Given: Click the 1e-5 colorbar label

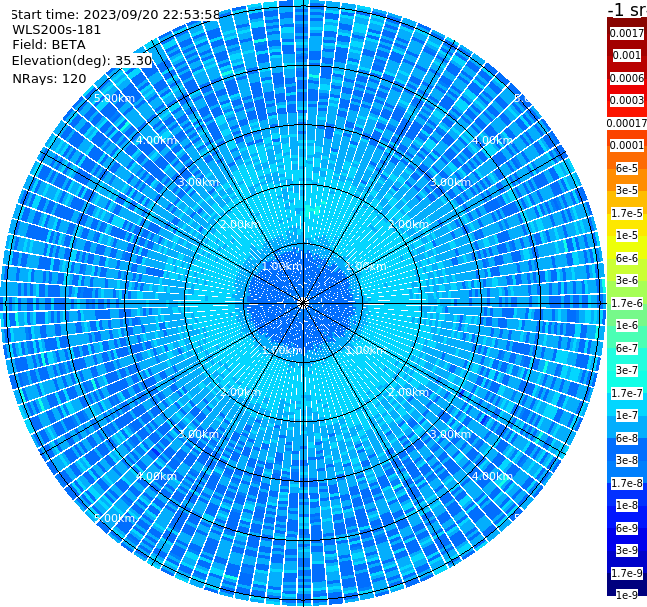Looking at the screenshot, I should point(627,235).
